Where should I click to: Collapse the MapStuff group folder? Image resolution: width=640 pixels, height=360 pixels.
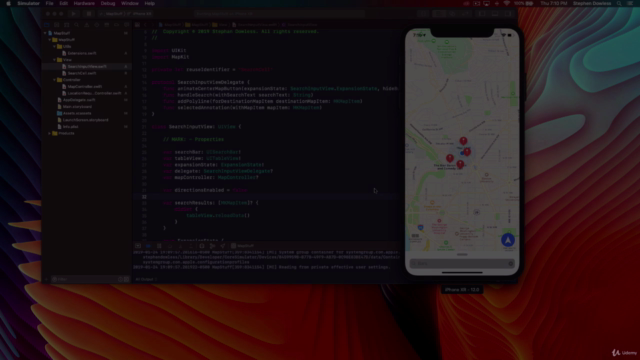pos(50,40)
